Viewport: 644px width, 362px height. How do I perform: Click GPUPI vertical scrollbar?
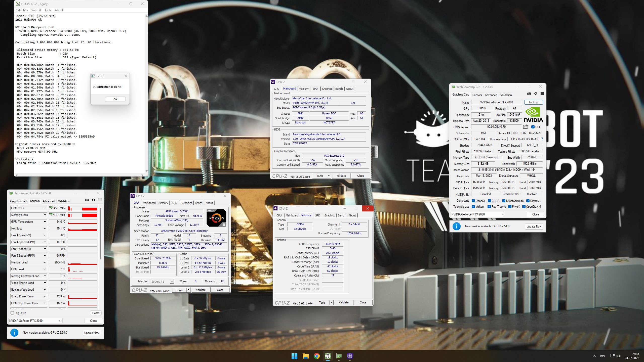[x=146, y=94]
